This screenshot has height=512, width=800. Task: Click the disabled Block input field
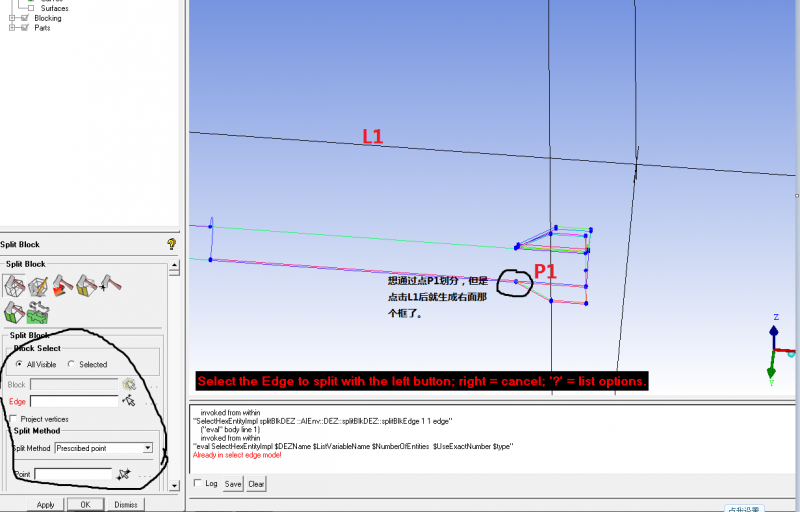point(74,385)
